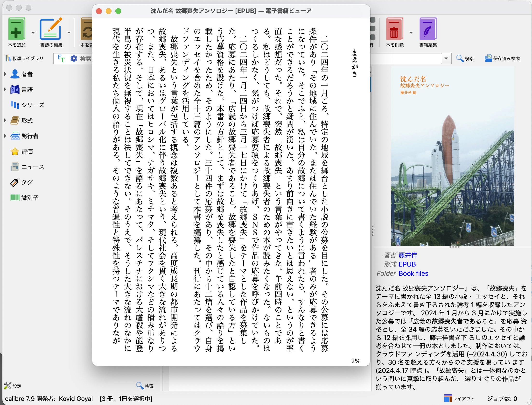The height and width of the screenshot is (405, 532).
Task: Expand the Publisher (発行者) category
Action: (5, 136)
